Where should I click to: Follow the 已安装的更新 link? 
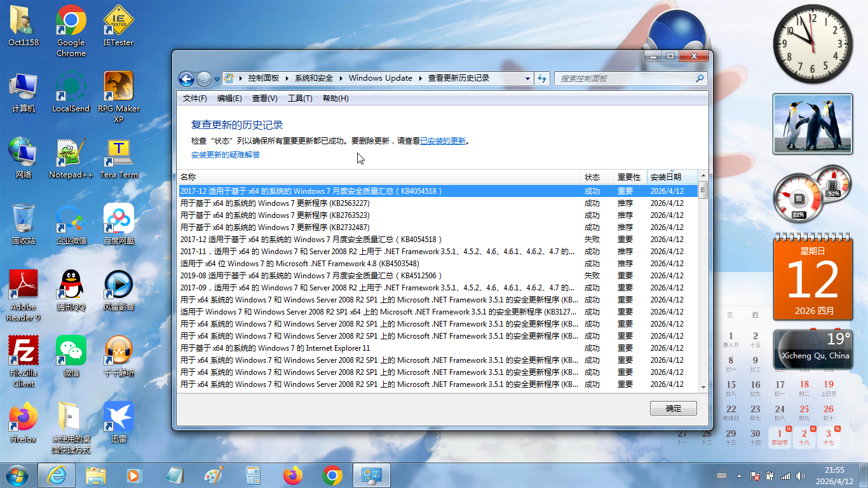(443, 141)
